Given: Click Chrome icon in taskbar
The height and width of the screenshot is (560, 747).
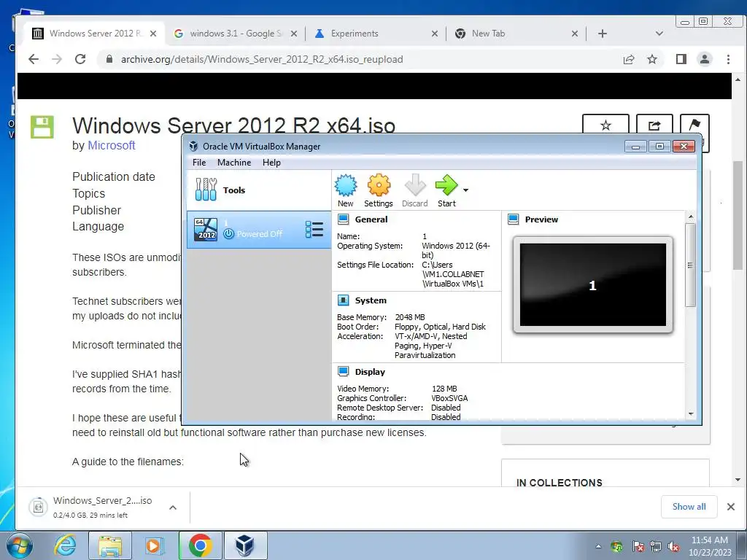Looking at the screenshot, I should tap(200, 545).
